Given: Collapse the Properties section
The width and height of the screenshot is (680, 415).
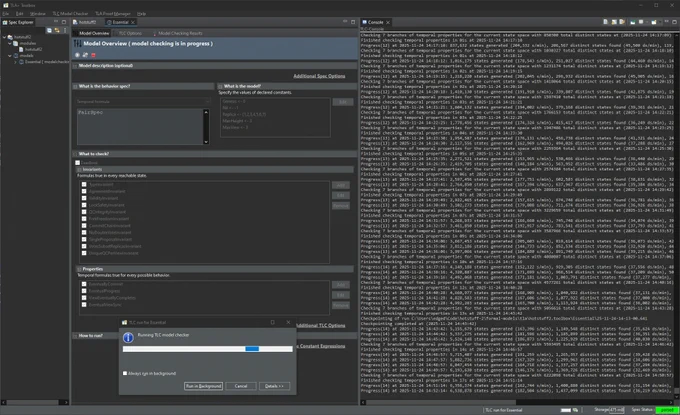Looking at the screenshot, I should 79,269.
